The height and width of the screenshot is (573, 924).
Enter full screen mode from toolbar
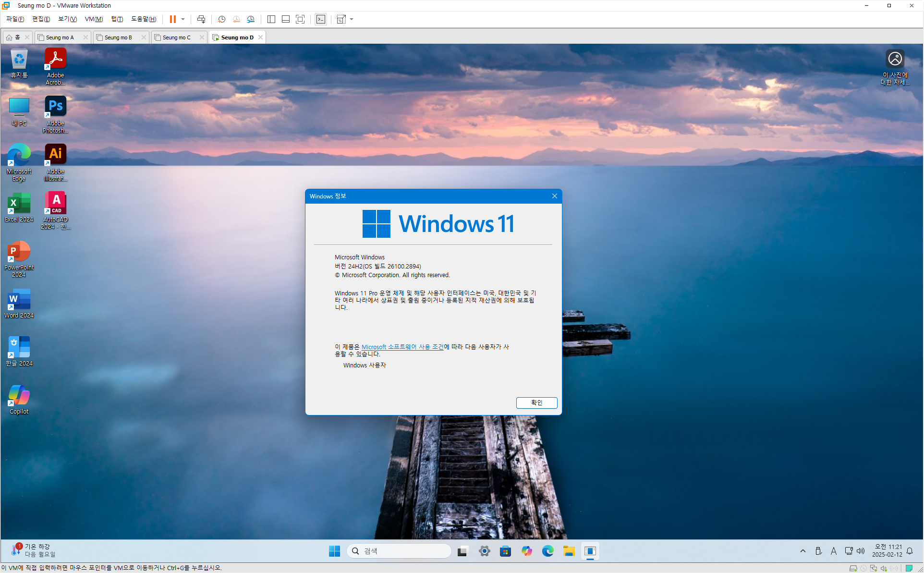(300, 19)
